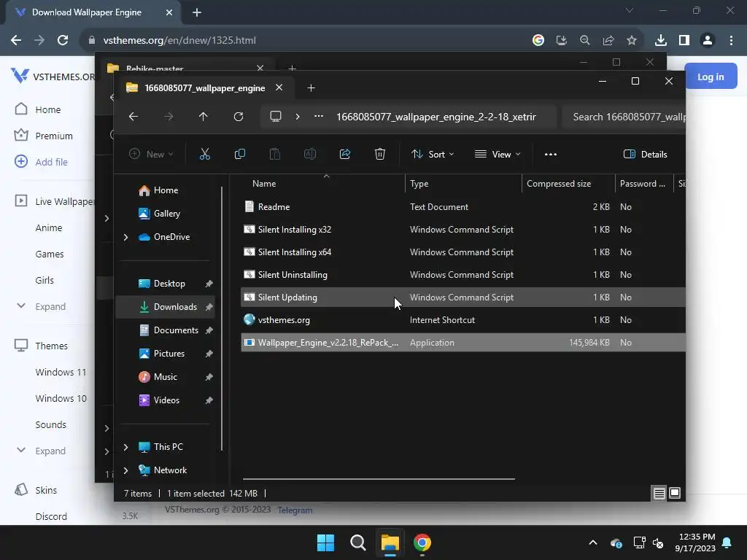The image size is (747, 560).
Task: Switch to large thumbnails view in status bar
Action: pos(675,493)
